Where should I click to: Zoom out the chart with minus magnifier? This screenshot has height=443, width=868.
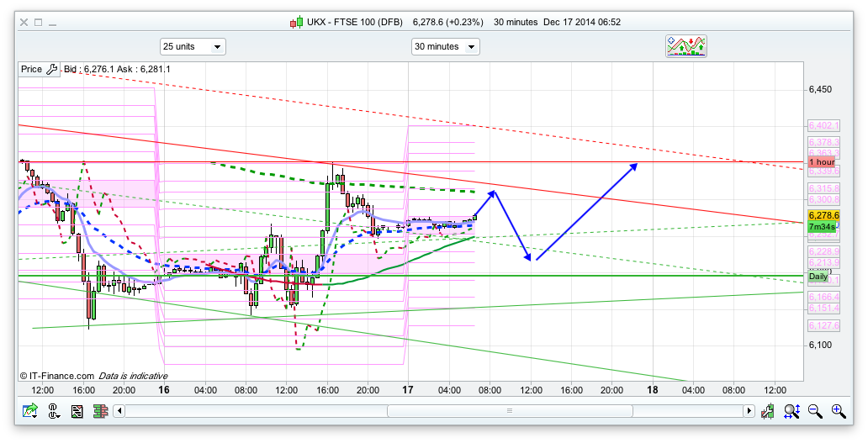[814, 411]
